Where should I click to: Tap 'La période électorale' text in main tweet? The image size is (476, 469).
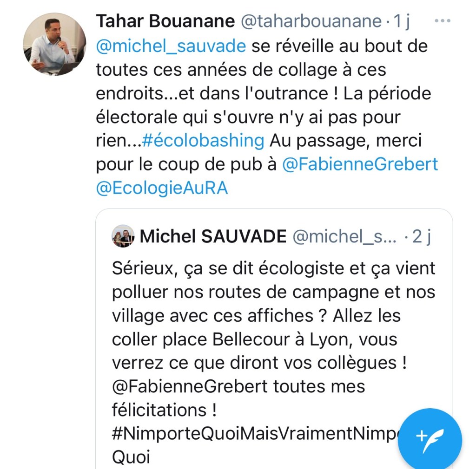click(385, 94)
